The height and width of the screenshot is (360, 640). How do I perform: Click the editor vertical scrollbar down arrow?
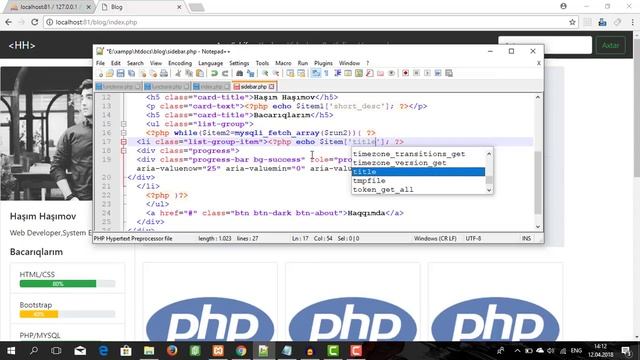(538, 227)
